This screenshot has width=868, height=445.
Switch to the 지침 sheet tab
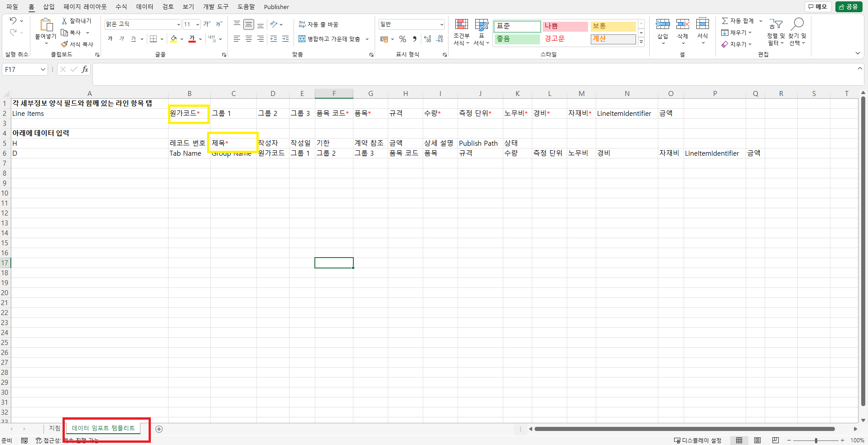[x=55, y=428]
